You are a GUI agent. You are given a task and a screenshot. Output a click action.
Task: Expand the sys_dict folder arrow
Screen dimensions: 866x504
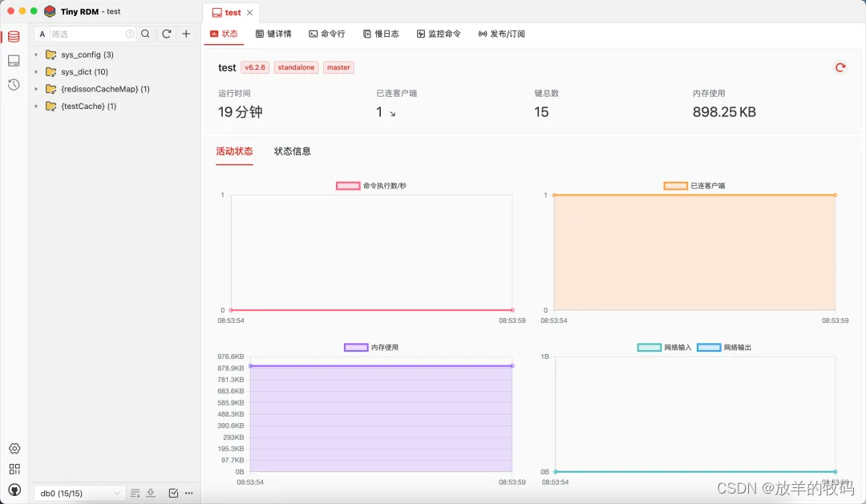36,72
